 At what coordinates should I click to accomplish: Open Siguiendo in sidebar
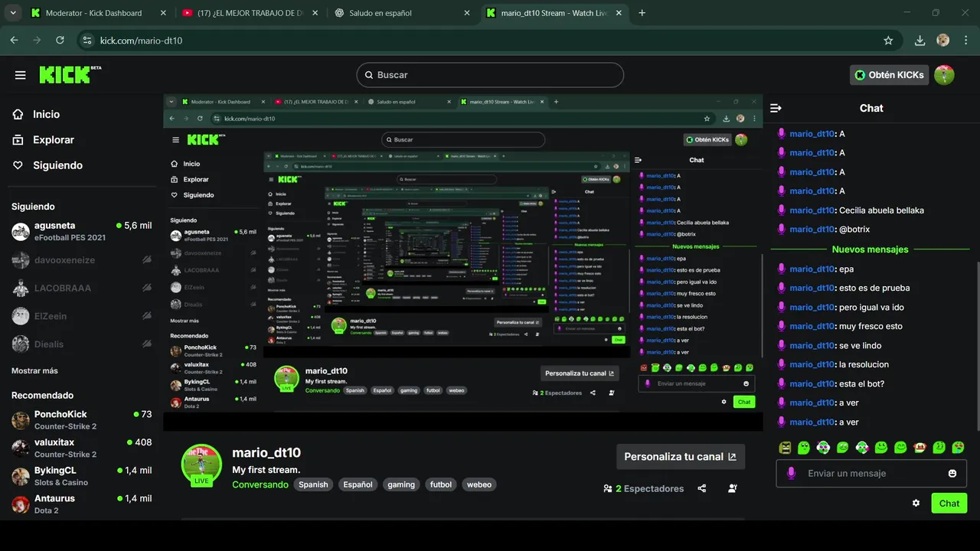coord(57,165)
